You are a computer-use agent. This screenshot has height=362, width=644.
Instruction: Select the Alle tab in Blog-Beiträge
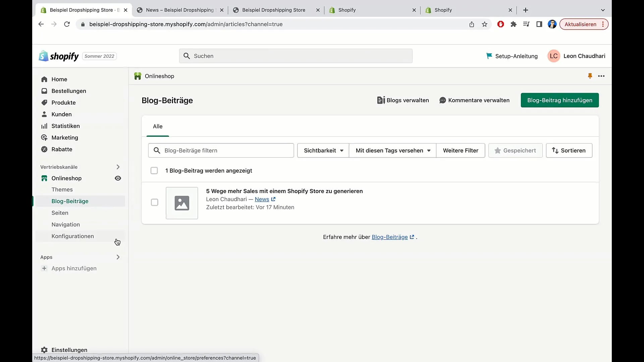pyautogui.click(x=157, y=126)
